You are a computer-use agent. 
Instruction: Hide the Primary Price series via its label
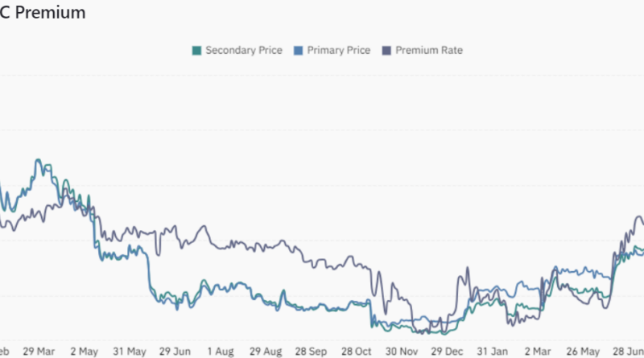point(339,51)
